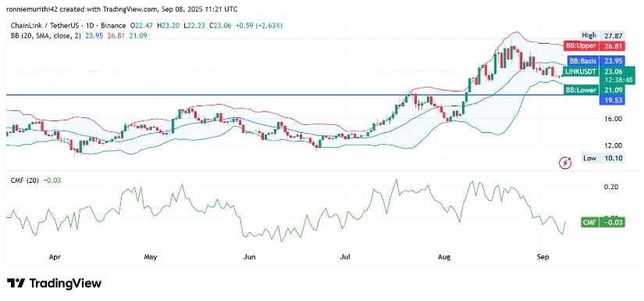Viewport: 644px width, 301px height.
Task: Click the 19.53 horizontal line price tag
Action: 611,100
